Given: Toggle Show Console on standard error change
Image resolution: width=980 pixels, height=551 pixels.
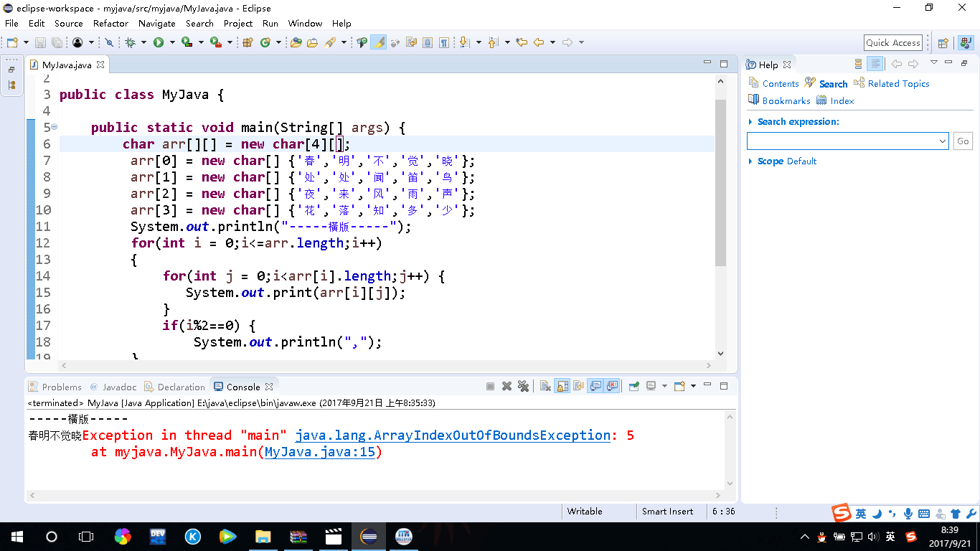Looking at the screenshot, I should [612, 386].
